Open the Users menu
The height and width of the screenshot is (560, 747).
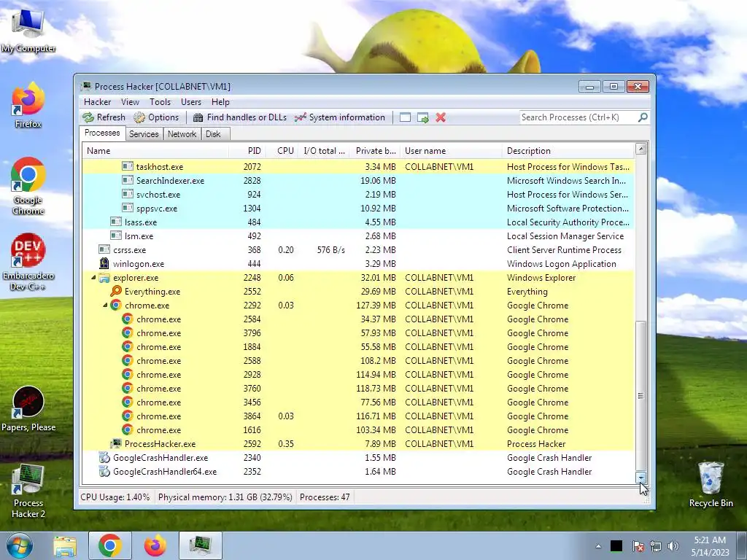click(191, 102)
